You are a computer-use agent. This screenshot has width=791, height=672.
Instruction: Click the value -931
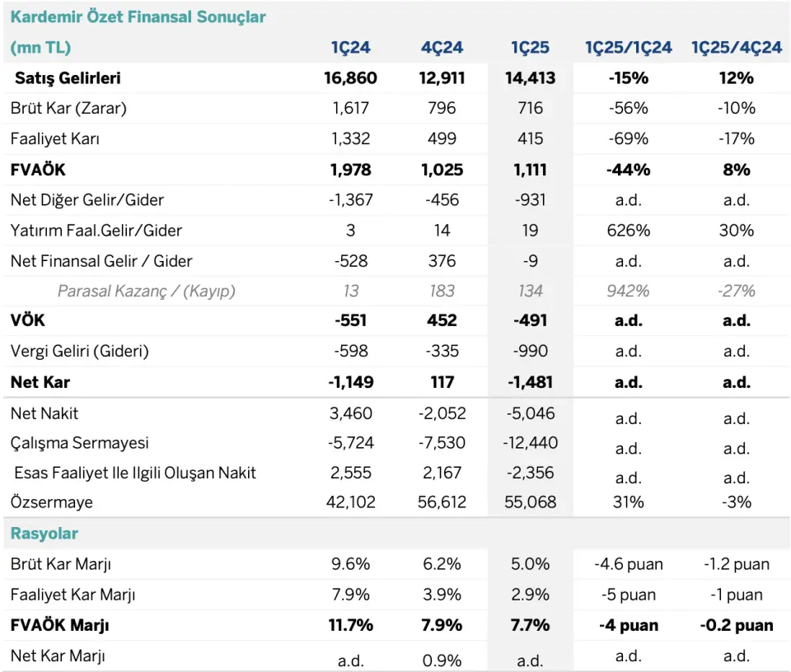(x=530, y=200)
